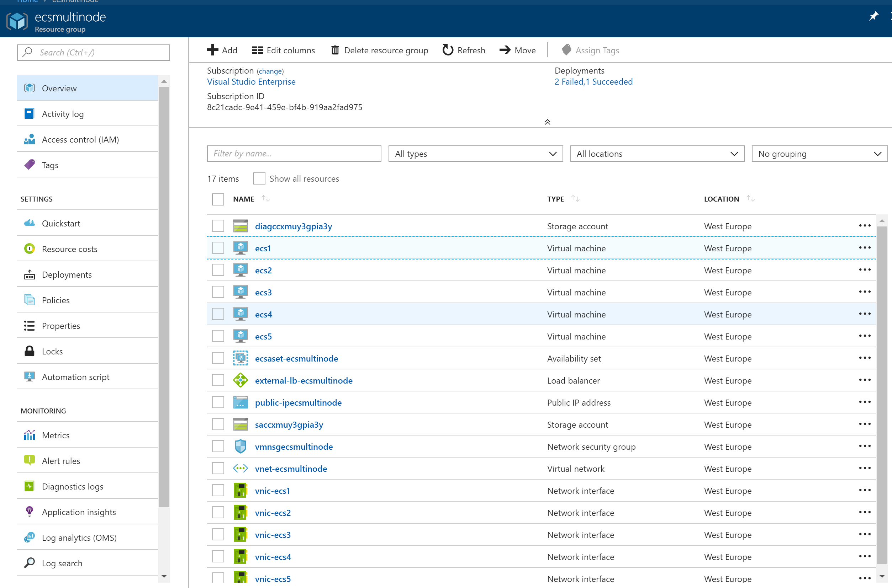The height and width of the screenshot is (588, 892).
Task: Open the Locks settings item
Action: (x=88, y=351)
